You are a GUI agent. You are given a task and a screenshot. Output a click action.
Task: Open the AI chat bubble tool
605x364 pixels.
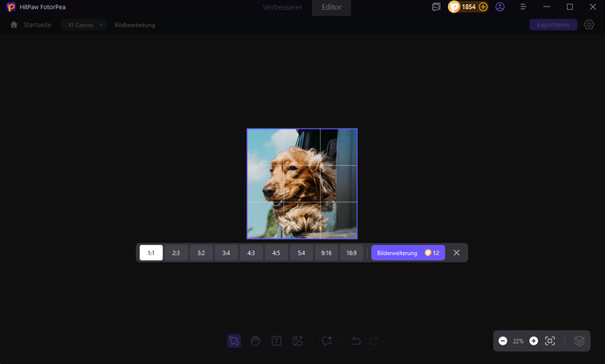coord(327,341)
